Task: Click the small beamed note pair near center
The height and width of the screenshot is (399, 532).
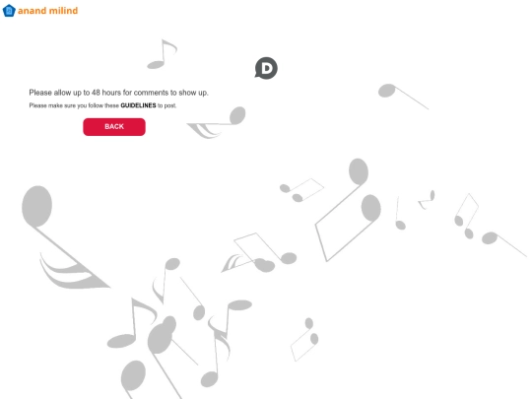Action: pos(301,190)
